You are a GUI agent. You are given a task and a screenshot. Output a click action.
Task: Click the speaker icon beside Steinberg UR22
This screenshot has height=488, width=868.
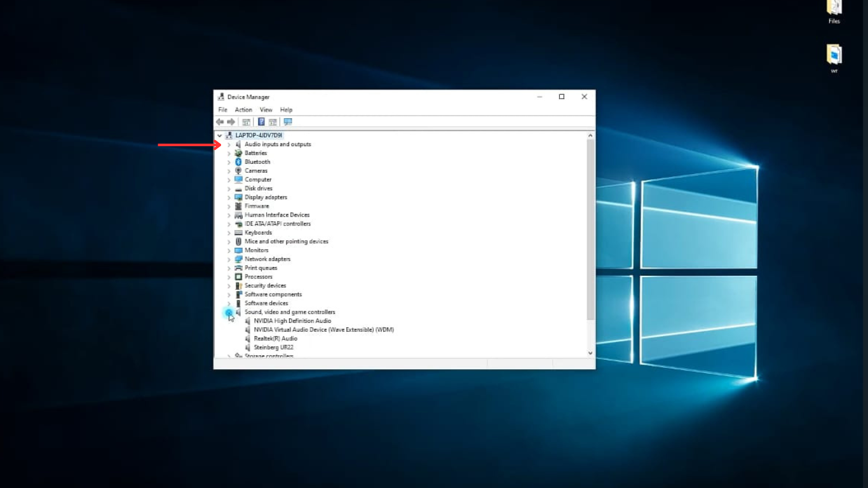(x=248, y=348)
